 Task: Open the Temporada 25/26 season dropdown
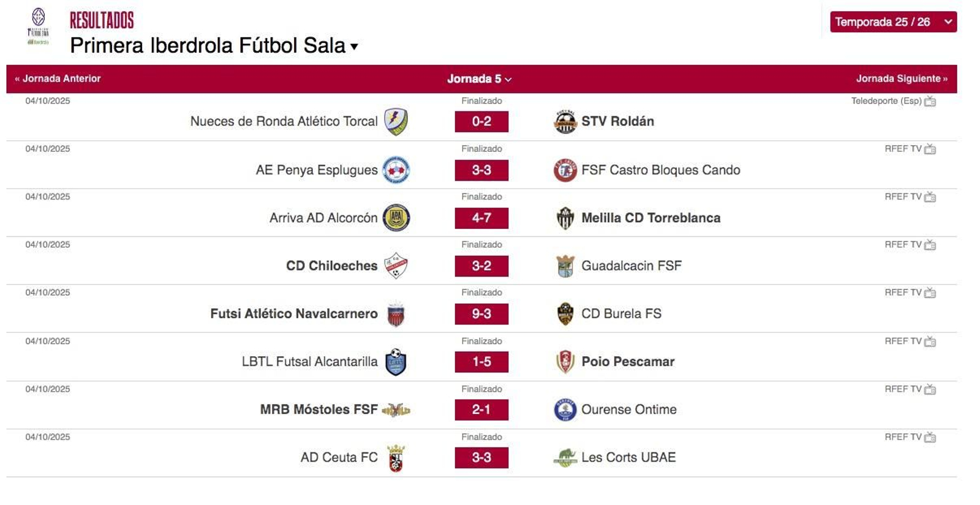(892, 22)
